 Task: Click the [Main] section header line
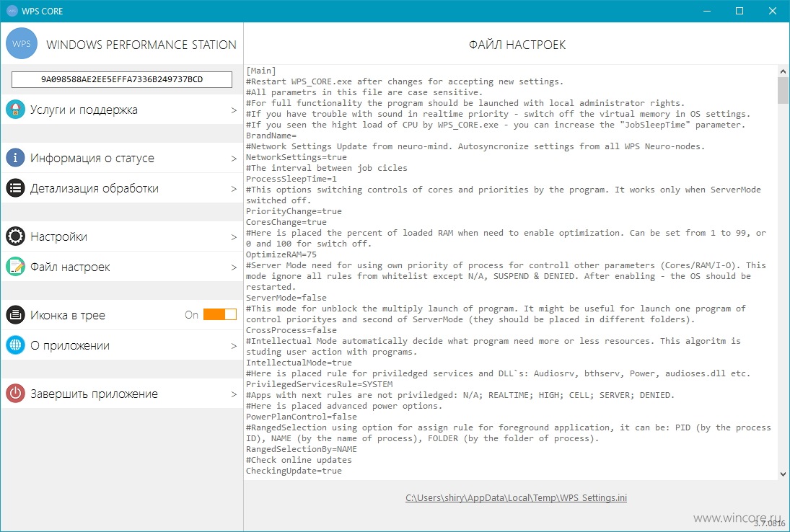click(x=261, y=71)
